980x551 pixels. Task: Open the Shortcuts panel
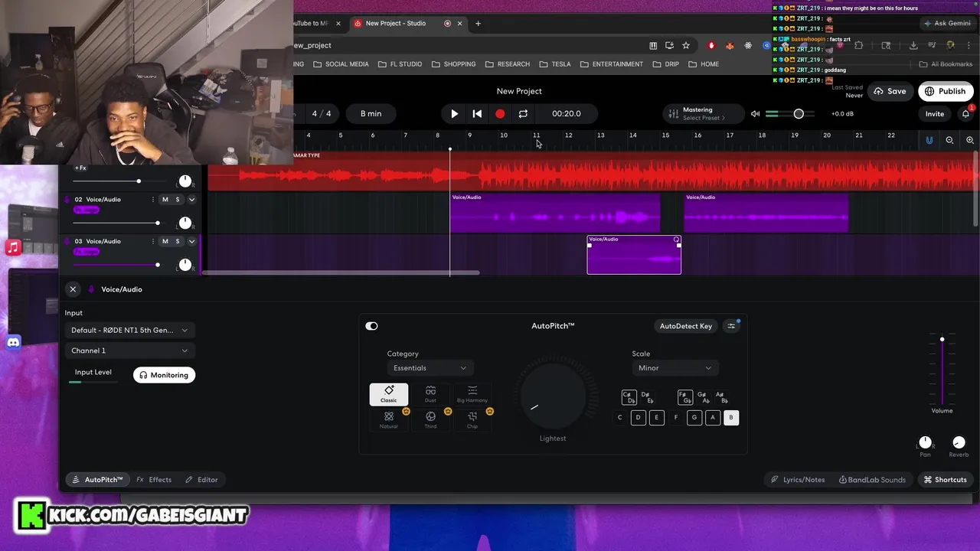pyautogui.click(x=945, y=480)
